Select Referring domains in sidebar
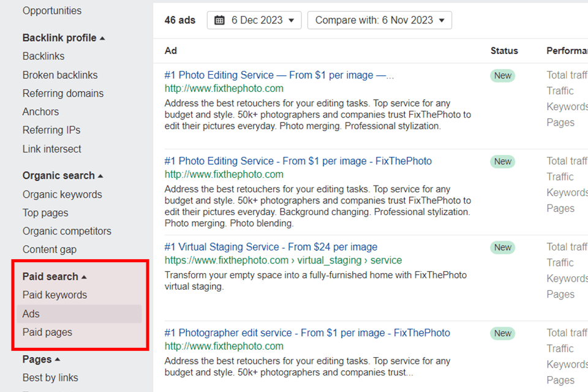The image size is (588, 392). [x=63, y=93]
